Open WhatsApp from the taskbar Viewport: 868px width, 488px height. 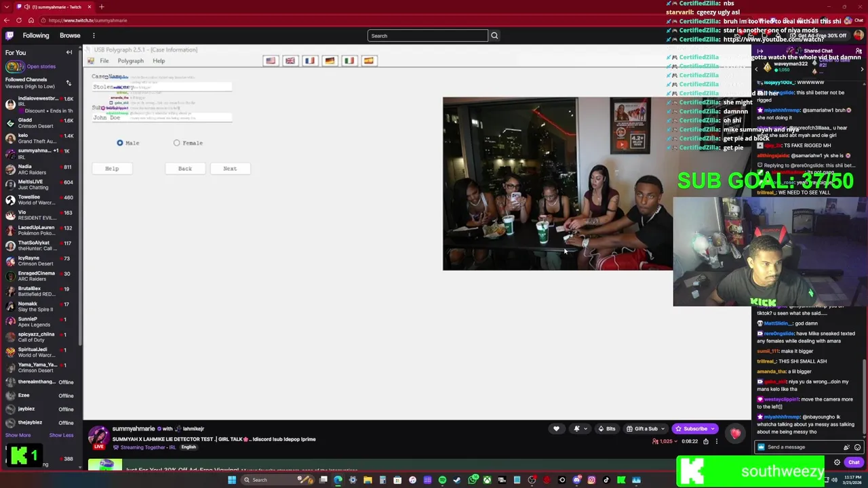[x=473, y=480]
